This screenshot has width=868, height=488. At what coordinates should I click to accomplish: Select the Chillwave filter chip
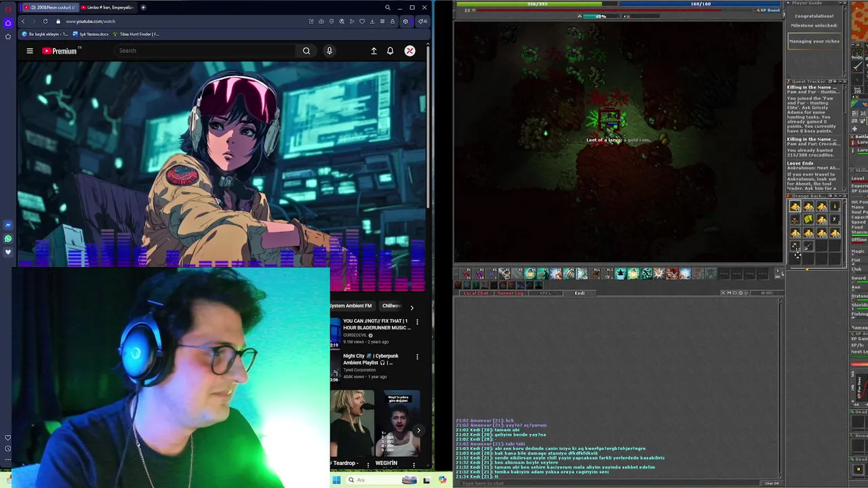(x=392, y=306)
